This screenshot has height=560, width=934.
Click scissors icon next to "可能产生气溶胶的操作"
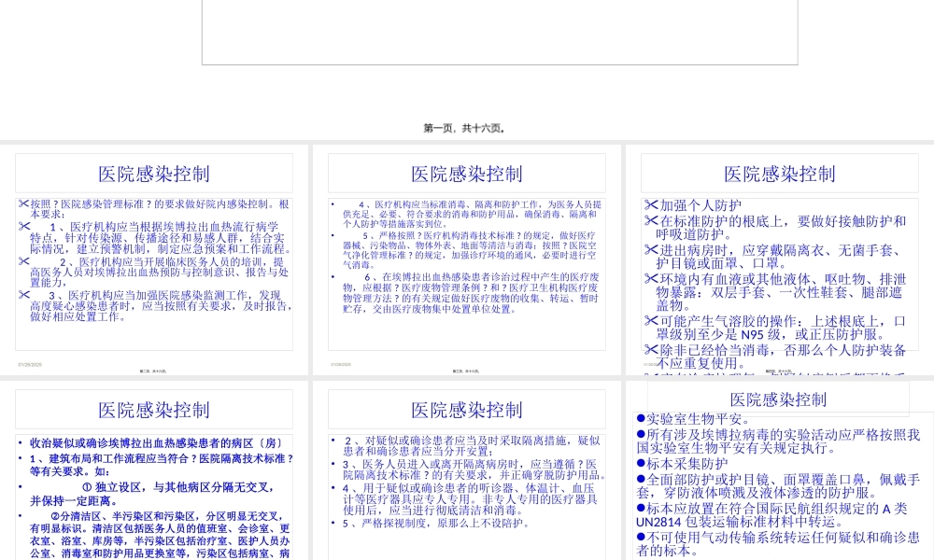pos(650,319)
